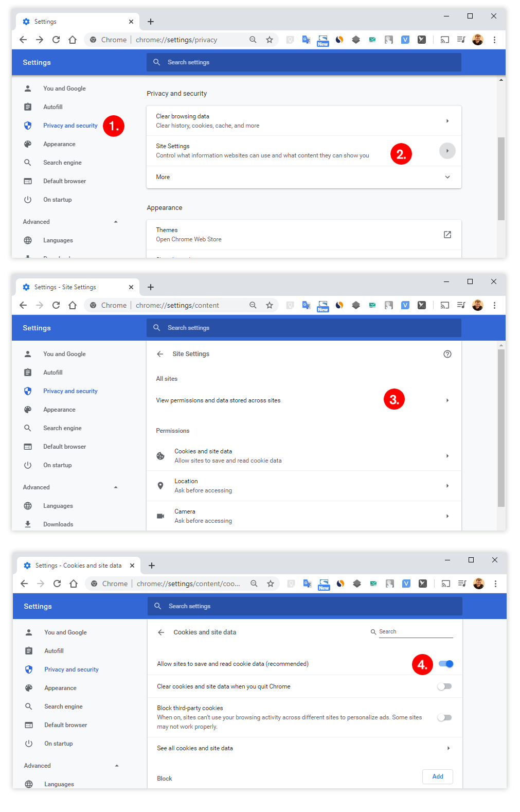Select Default browser in the Cookies window's sidebar
The width and height of the screenshot is (520, 812).
[x=66, y=725]
